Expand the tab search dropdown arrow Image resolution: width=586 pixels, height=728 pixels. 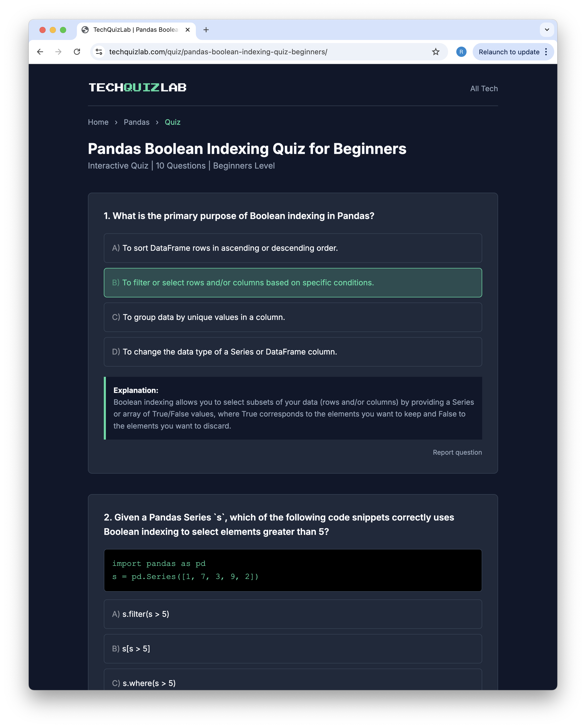(547, 30)
